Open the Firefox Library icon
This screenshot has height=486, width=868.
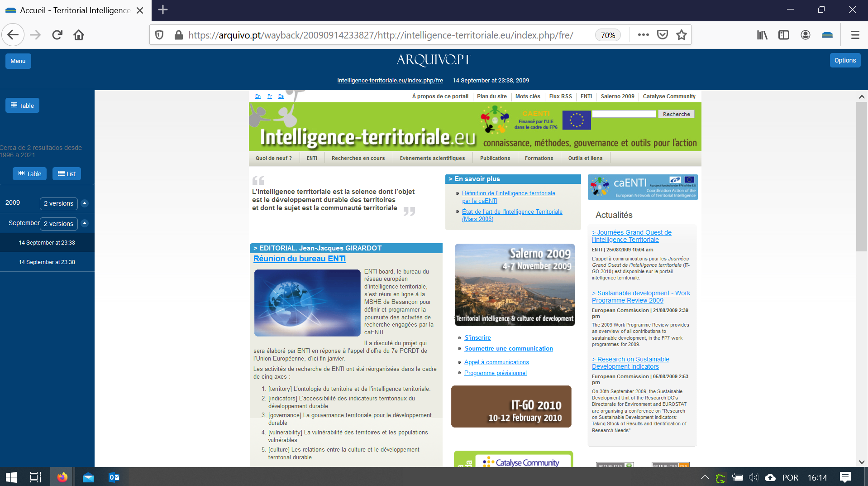tap(762, 35)
